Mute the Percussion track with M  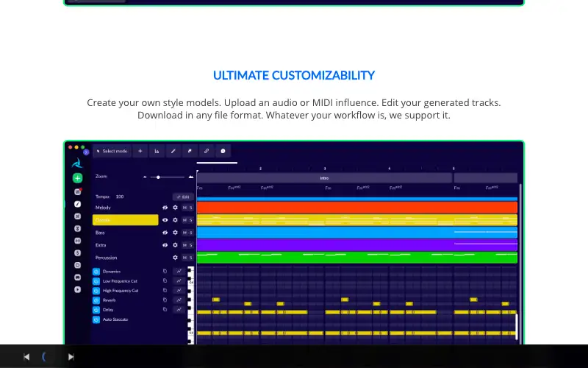pyautogui.click(x=184, y=258)
